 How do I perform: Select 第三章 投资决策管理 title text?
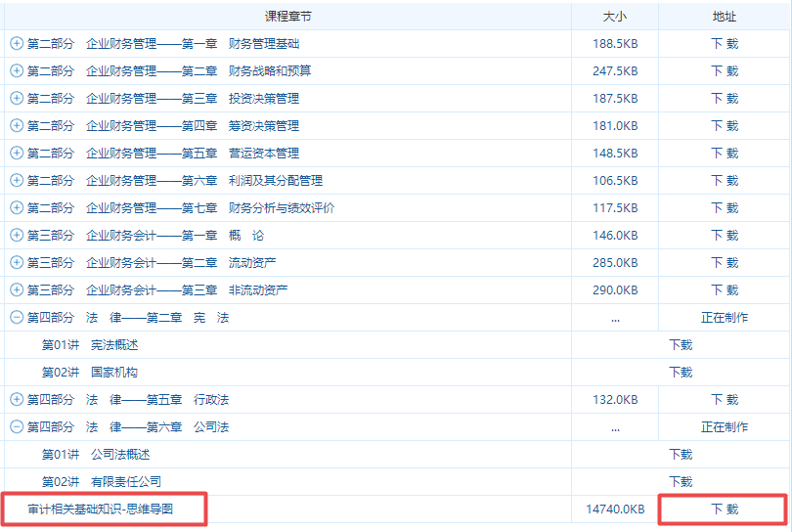click(163, 99)
